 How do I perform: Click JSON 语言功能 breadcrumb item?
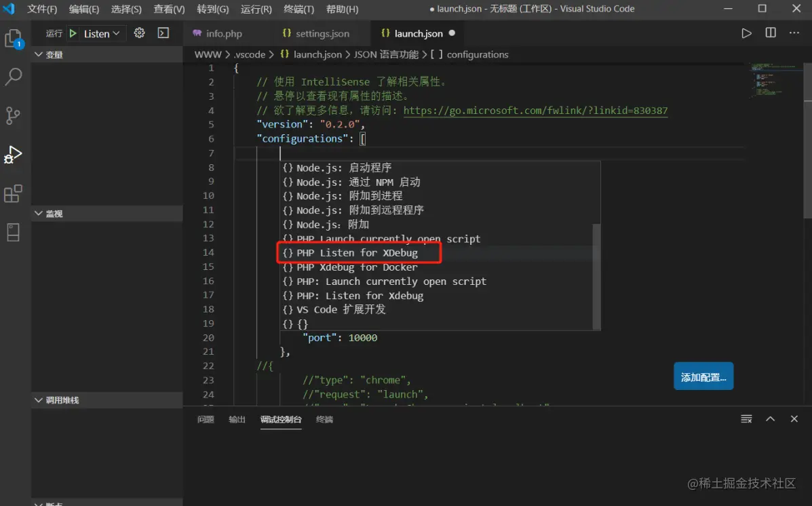[386, 54]
